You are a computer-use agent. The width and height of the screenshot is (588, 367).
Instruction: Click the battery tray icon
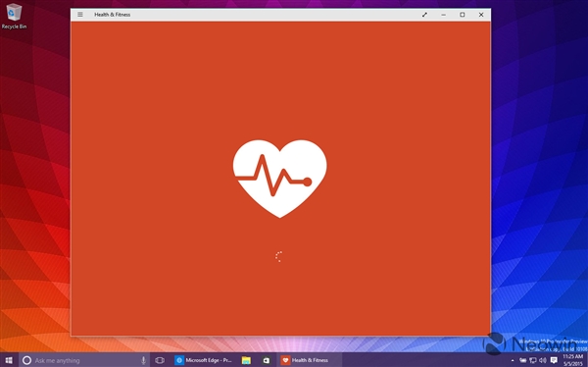[522, 360]
